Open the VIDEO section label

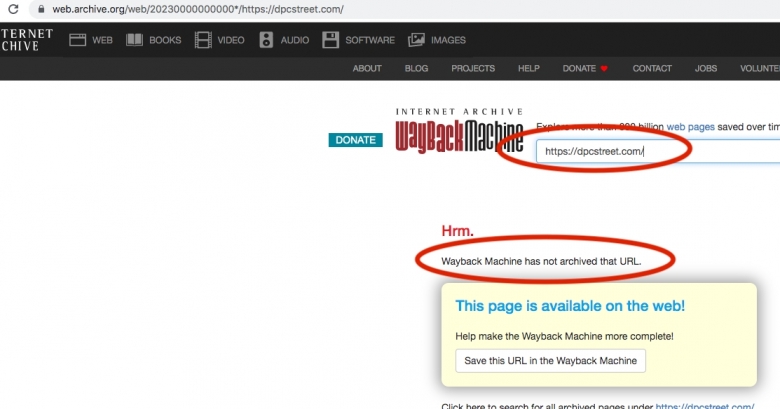pos(231,40)
